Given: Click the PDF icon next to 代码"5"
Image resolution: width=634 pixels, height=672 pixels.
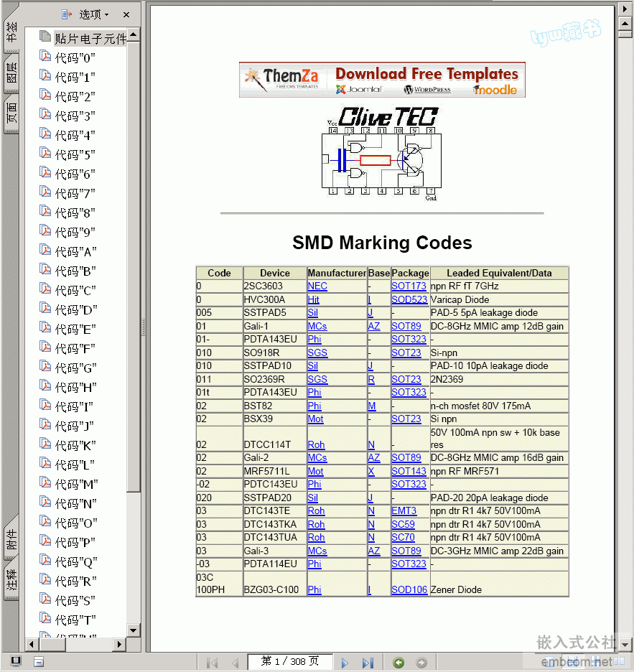Looking at the screenshot, I should (45, 153).
